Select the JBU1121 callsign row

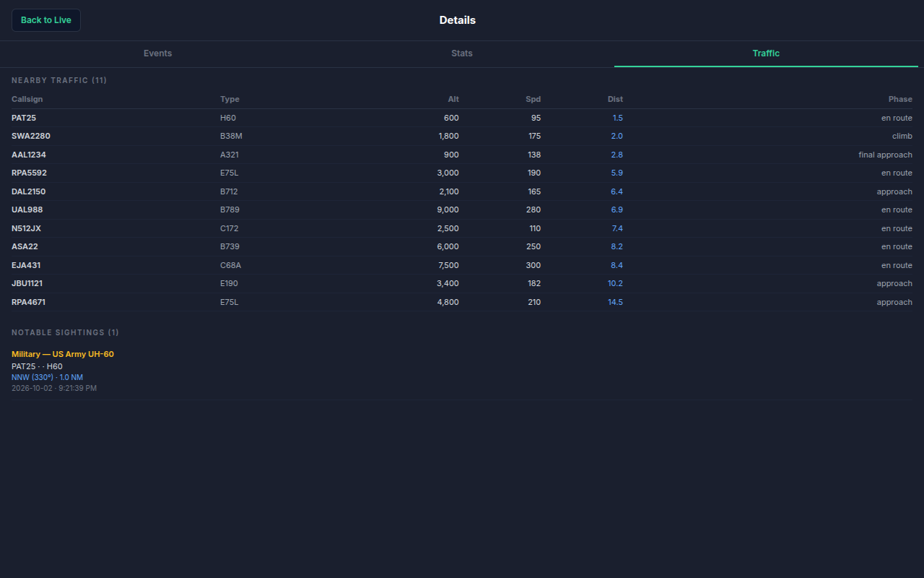462,283
